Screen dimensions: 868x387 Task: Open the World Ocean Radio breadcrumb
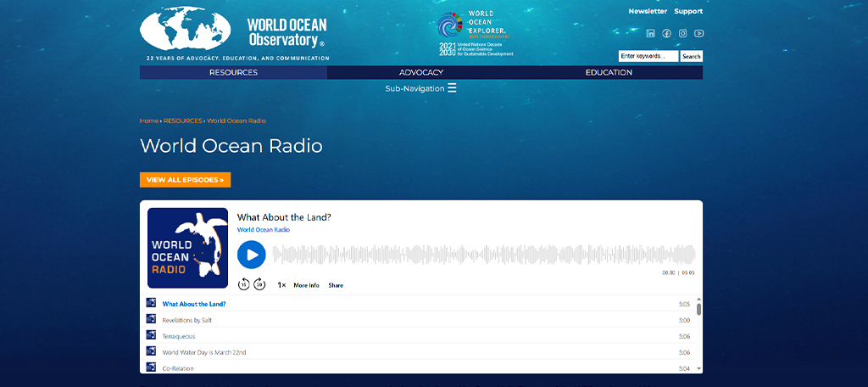pos(236,121)
